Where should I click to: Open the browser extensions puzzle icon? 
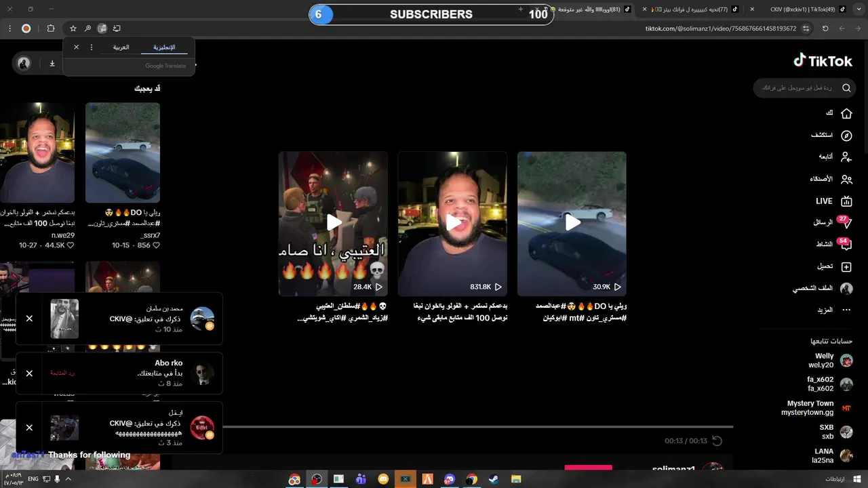click(x=51, y=28)
